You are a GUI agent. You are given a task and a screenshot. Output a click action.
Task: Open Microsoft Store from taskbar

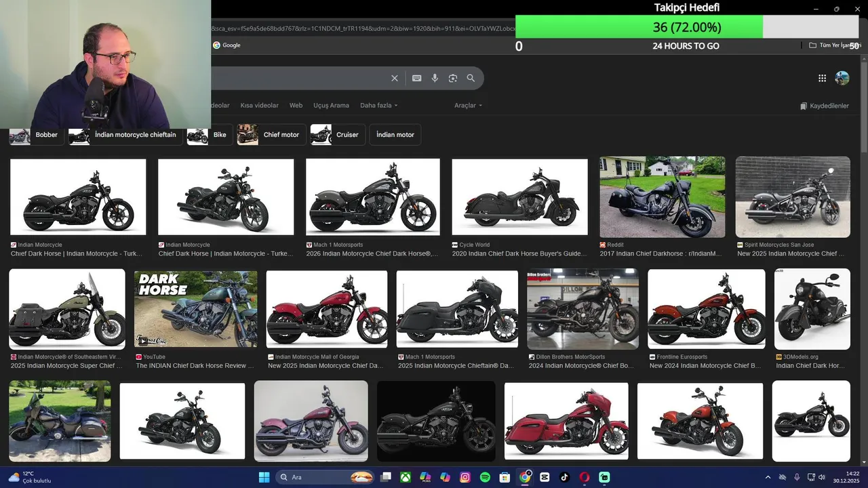click(x=505, y=477)
